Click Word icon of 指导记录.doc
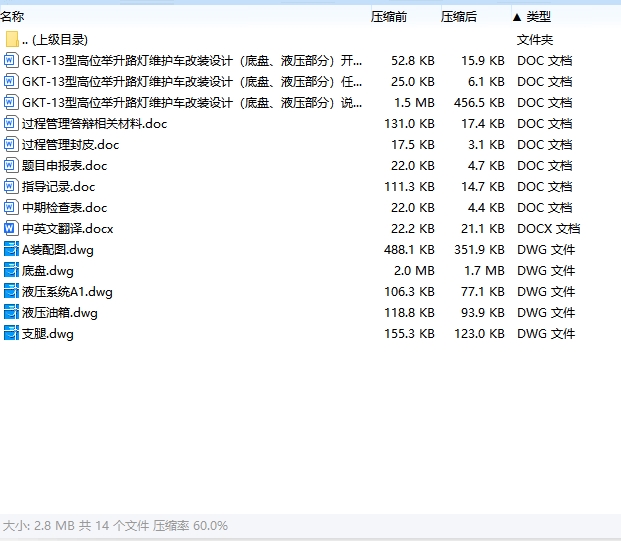 tap(11, 187)
